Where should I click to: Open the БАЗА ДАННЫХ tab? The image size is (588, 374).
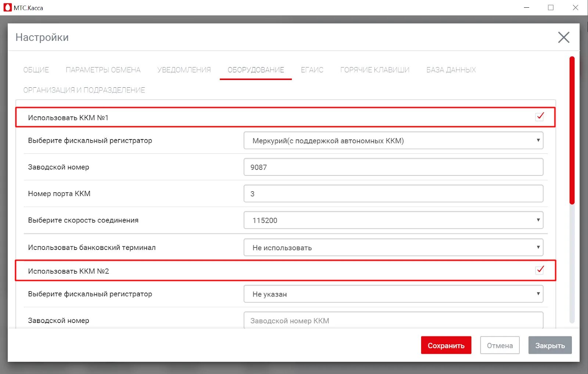[x=451, y=70]
